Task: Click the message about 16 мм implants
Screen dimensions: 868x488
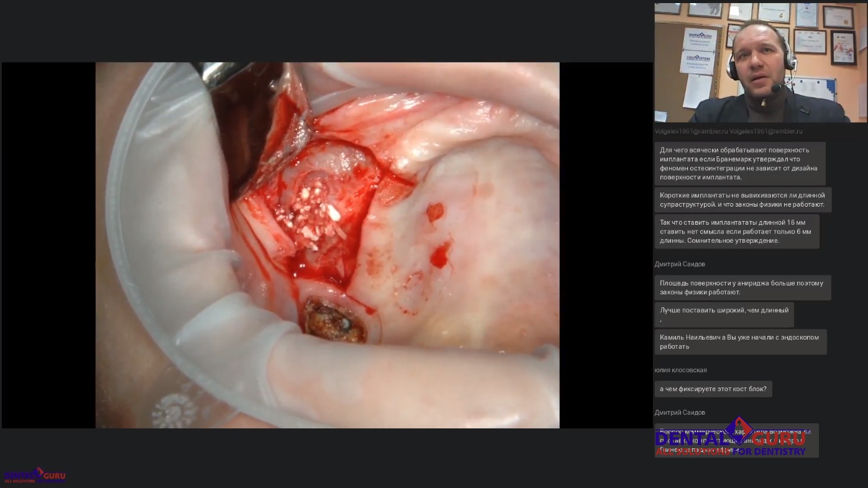Action: (x=736, y=232)
